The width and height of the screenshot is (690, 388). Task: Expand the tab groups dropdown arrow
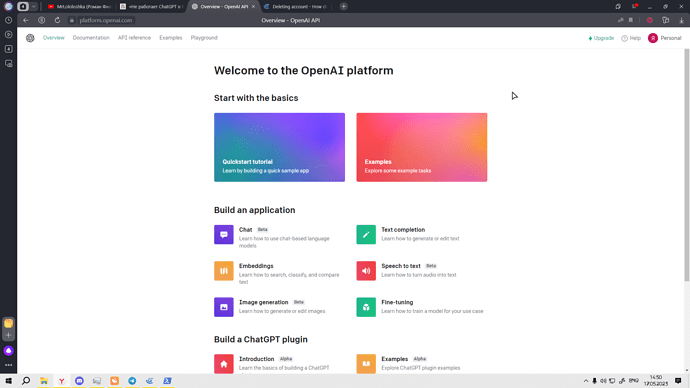33,7
